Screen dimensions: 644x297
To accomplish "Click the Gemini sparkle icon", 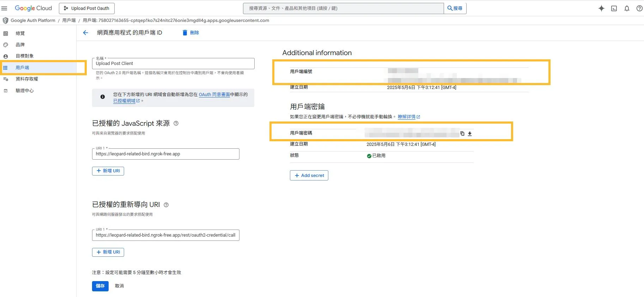I will (601, 8).
